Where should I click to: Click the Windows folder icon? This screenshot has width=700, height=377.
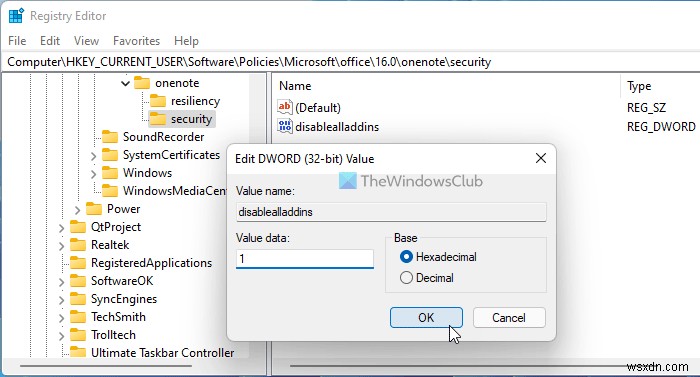click(x=110, y=172)
